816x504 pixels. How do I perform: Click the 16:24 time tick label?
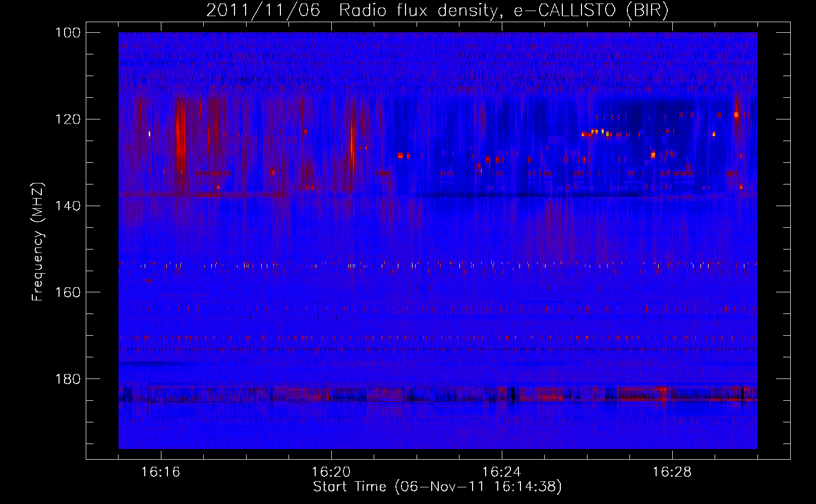502,472
